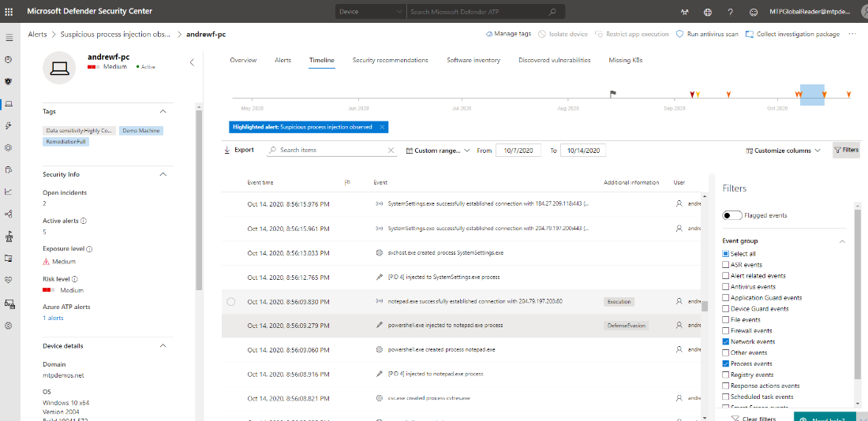Screen dimensions: 868x421
Task: Switch to the Missing KBs tab
Action: point(626,60)
